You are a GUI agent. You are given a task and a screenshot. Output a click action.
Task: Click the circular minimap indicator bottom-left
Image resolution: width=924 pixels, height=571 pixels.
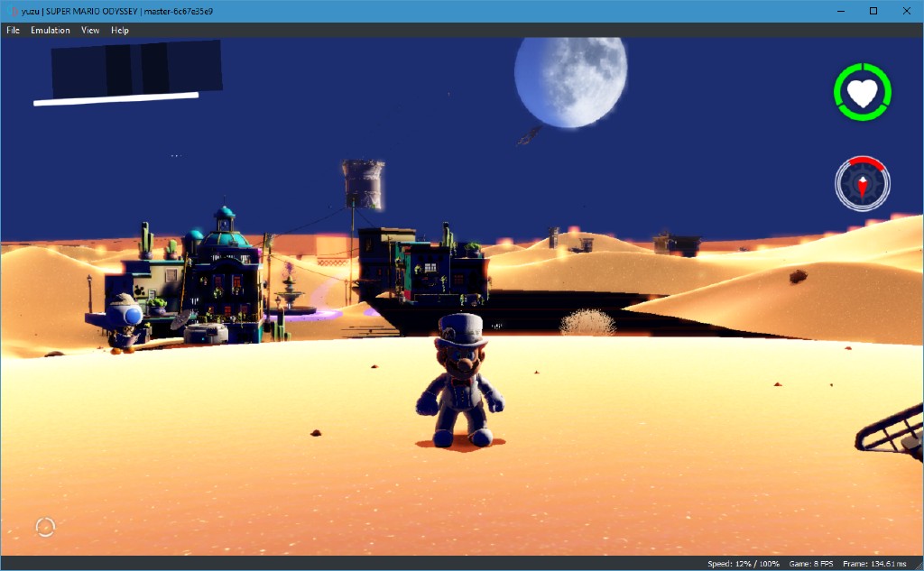pos(44,526)
